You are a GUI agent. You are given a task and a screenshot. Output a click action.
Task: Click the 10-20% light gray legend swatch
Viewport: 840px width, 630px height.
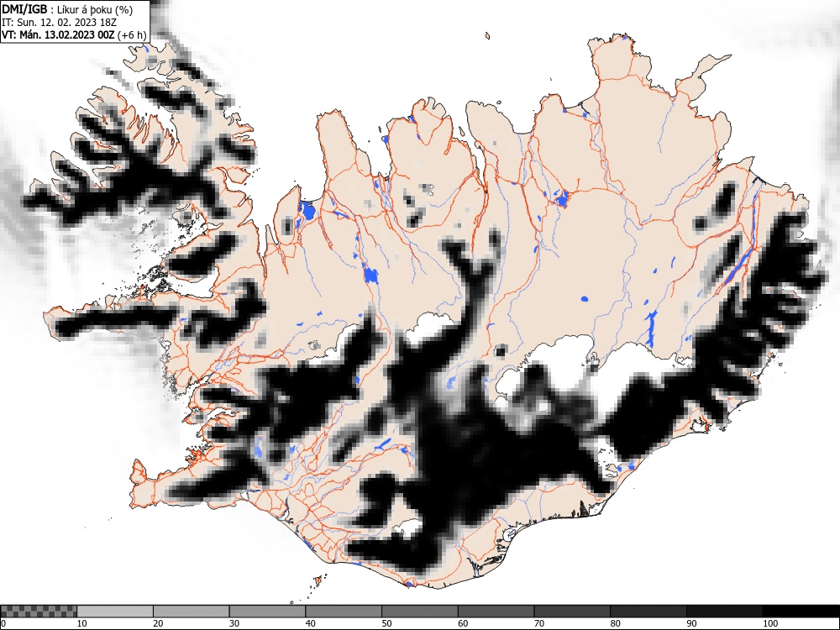pyautogui.click(x=115, y=612)
